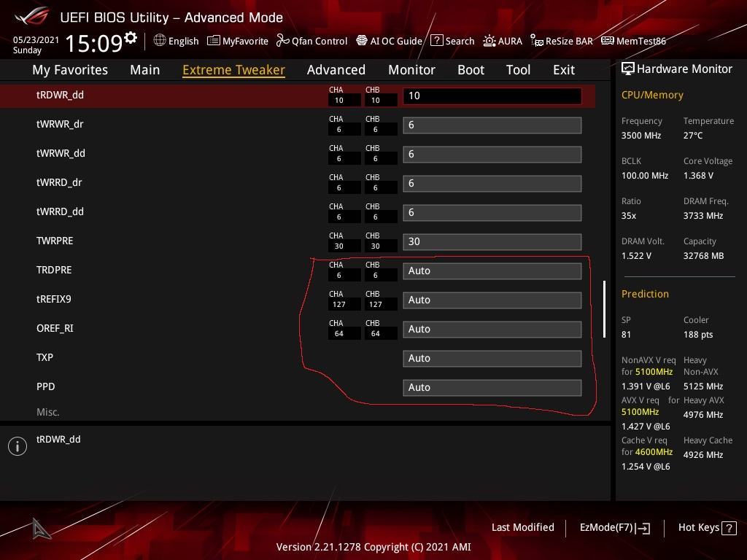
Task: Select the PPD row label
Action: [46, 386]
